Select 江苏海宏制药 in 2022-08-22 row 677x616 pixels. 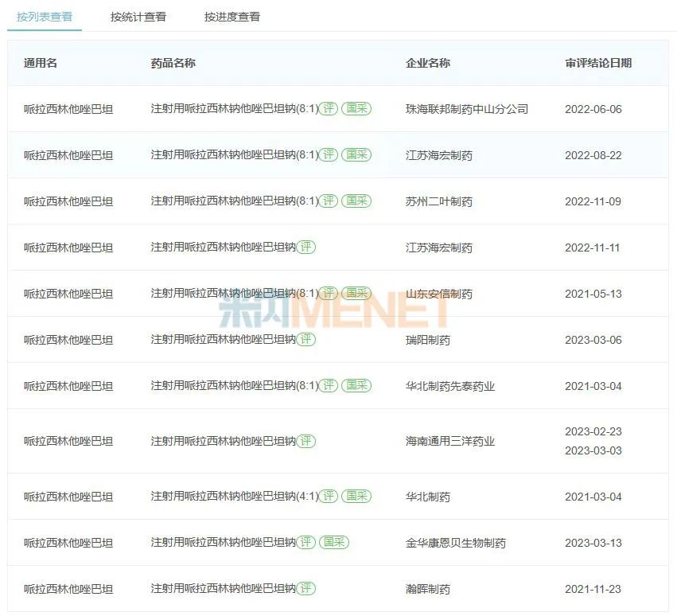click(x=438, y=155)
